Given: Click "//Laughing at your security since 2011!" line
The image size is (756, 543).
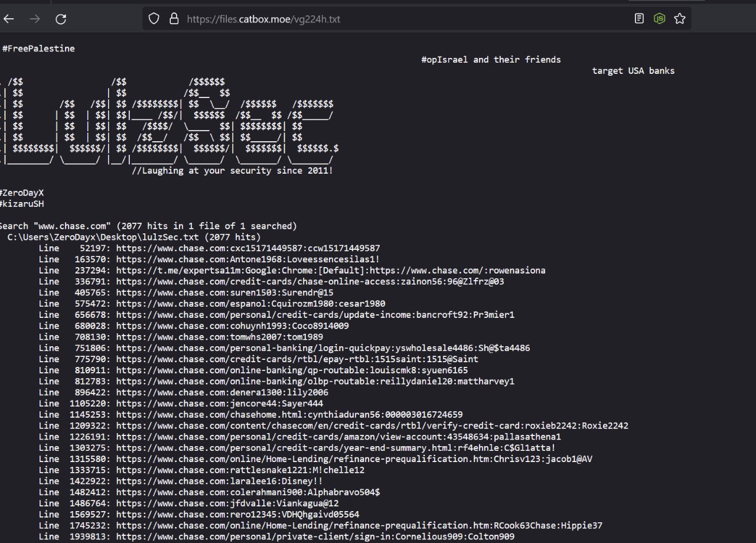Looking at the screenshot, I should 232,171.
